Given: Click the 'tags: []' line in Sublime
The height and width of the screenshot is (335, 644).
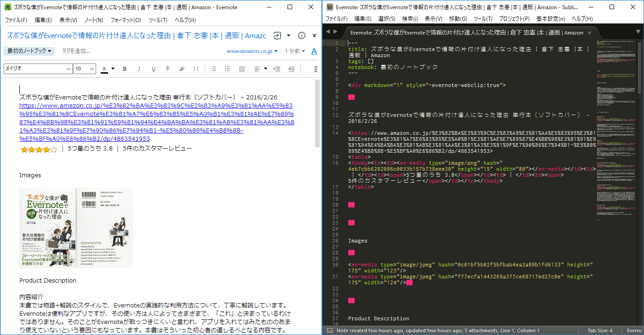Looking at the screenshot, I should (361, 61).
